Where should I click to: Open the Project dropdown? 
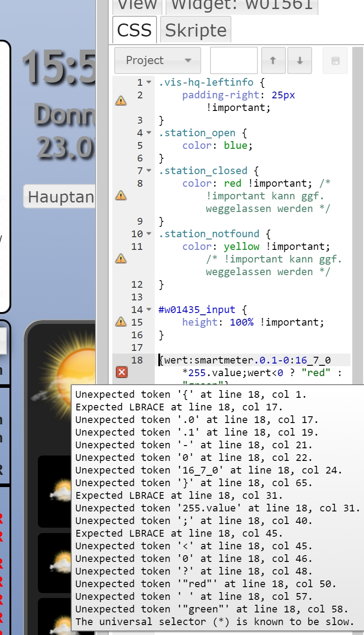coord(157,60)
